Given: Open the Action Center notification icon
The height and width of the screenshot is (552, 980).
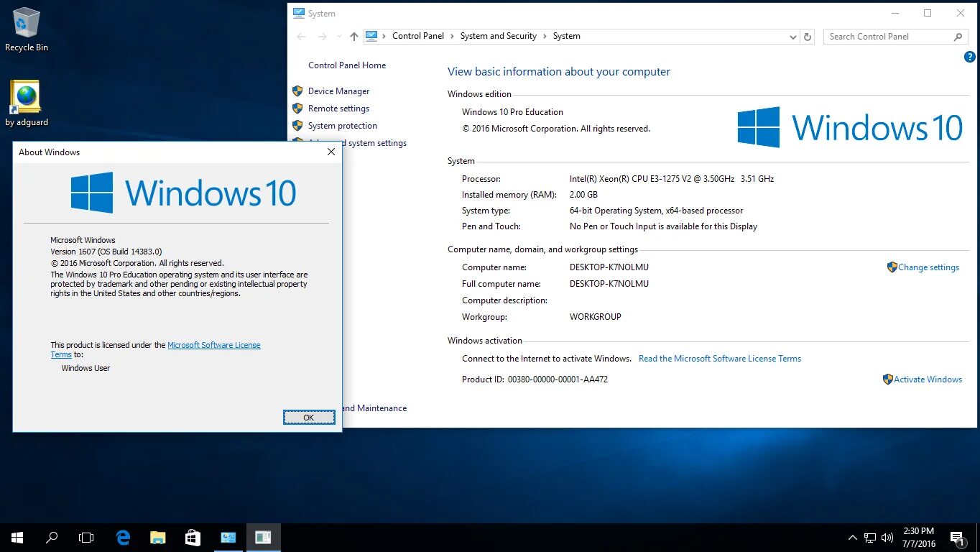Looking at the screenshot, I should pyautogui.click(x=957, y=538).
